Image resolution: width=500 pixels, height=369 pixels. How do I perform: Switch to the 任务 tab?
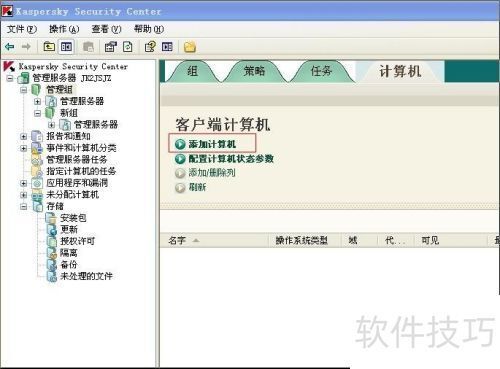coord(321,71)
